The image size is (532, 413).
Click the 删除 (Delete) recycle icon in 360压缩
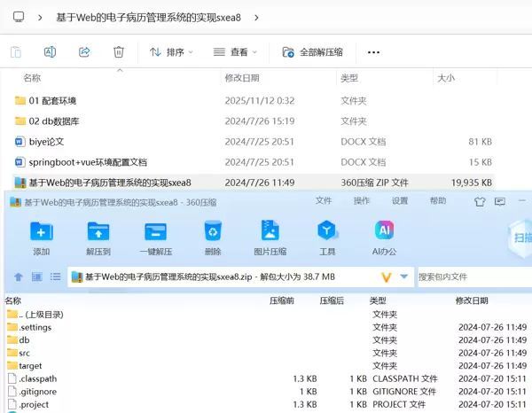click(213, 232)
